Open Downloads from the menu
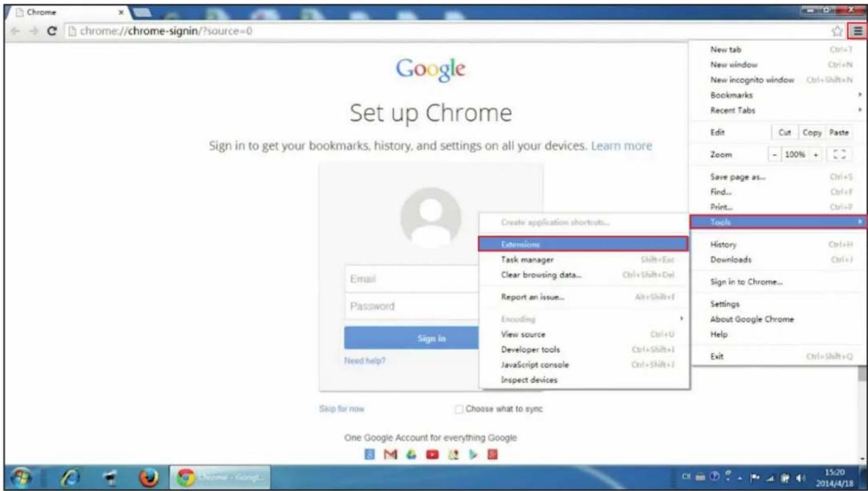This screenshot has height=491, width=868. (x=778, y=260)
